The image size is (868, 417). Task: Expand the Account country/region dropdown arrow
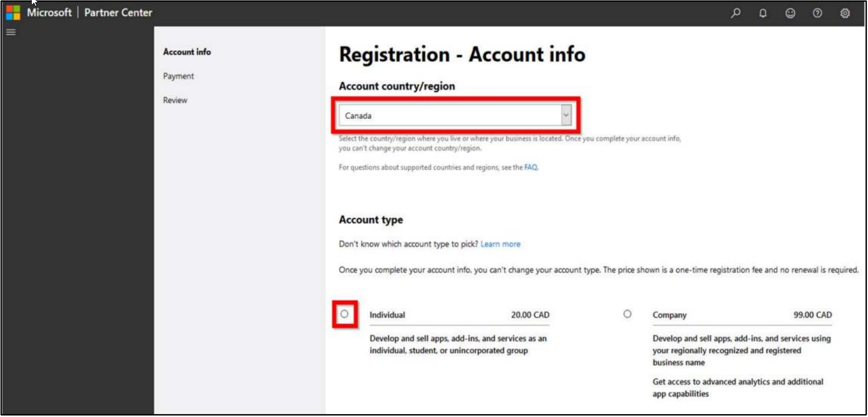pos(565,116)
